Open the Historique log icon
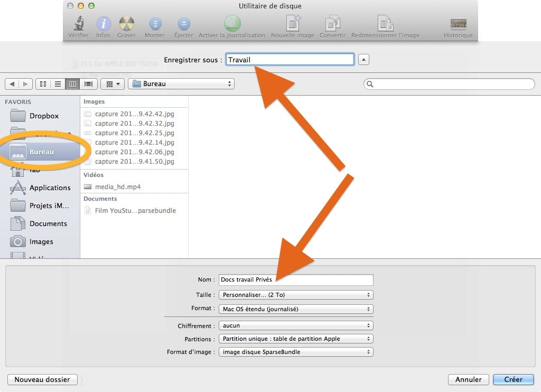The image size is (541, 392). [459, 23]
